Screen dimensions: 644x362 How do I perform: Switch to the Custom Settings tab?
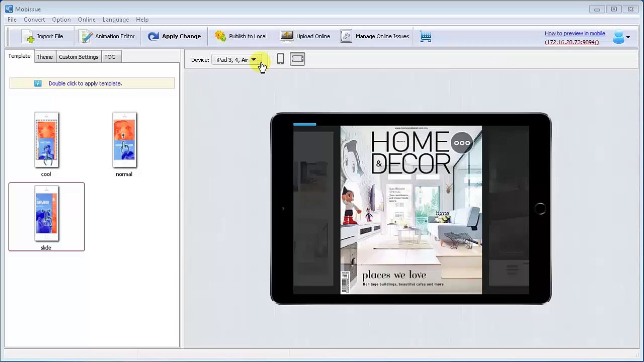pos(78,57)
